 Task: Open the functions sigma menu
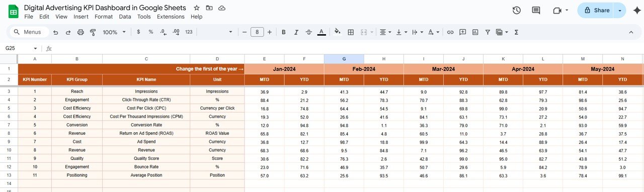(x=516, y=32)
